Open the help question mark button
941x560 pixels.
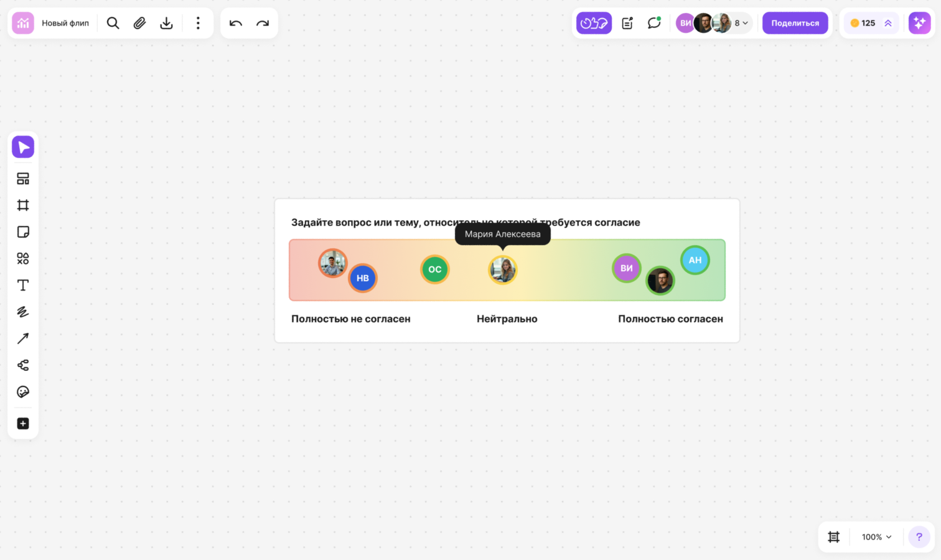pos(919,537)
